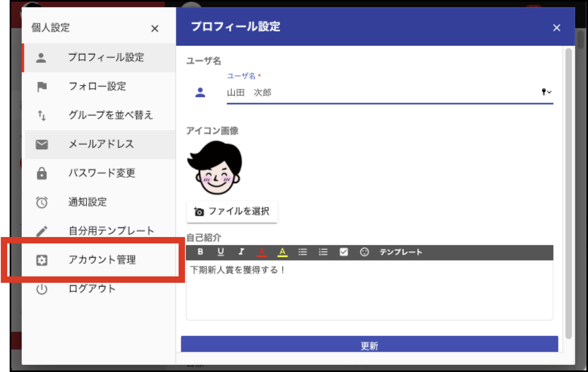Click the person icon beside プロフィール設定
This screenshot has height=372, width=588.
click(x=41, y=57)
